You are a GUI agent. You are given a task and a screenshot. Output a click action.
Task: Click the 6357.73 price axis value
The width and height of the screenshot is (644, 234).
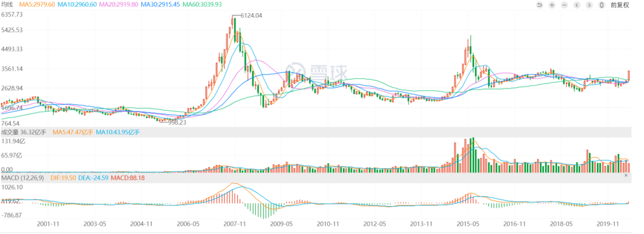coord(12,14)
